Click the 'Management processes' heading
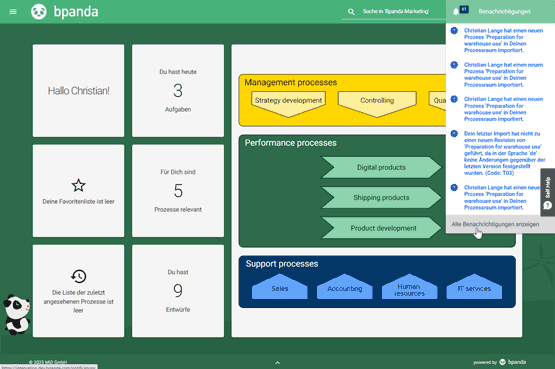 coord(291,82)
